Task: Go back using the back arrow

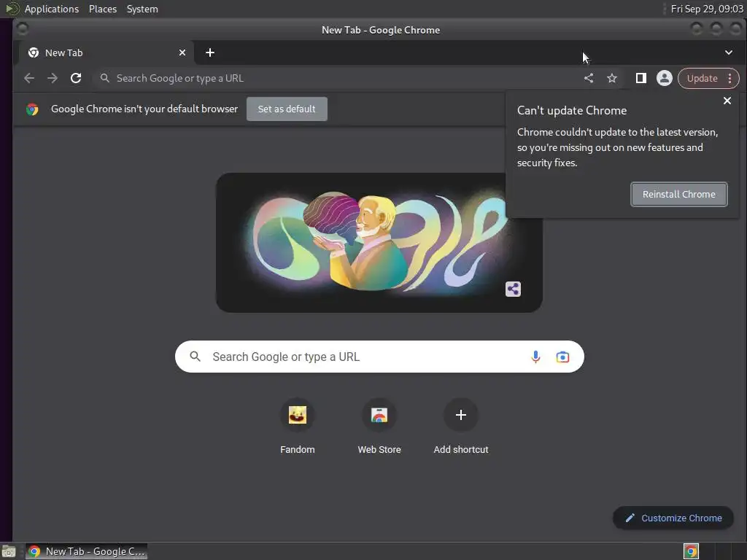Action: pyautogui.click(x=29, y=78)
